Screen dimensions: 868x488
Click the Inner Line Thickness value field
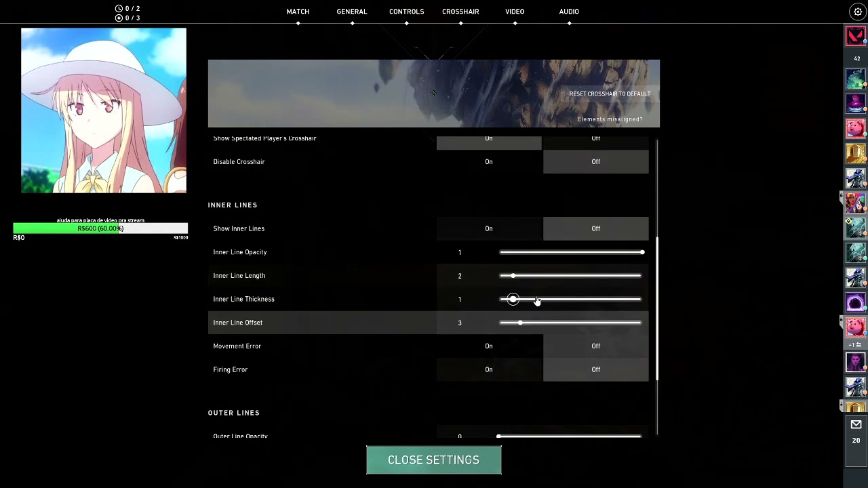coord(460,299)
